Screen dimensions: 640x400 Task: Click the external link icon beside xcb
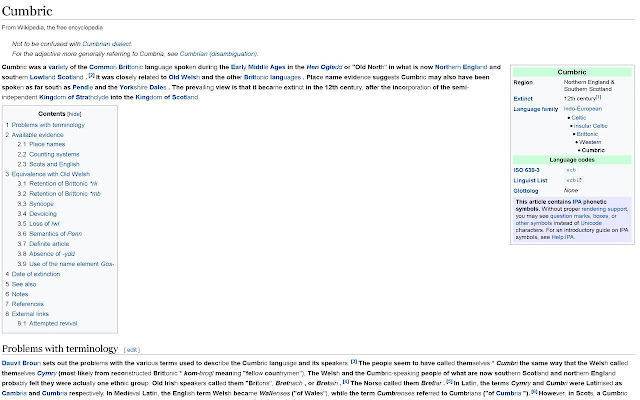point(582,180)
